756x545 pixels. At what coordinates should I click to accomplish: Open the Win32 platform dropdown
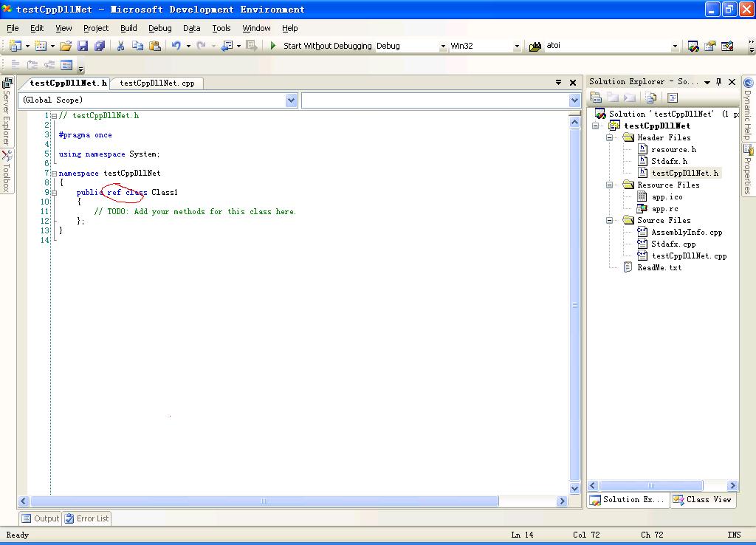517,46
